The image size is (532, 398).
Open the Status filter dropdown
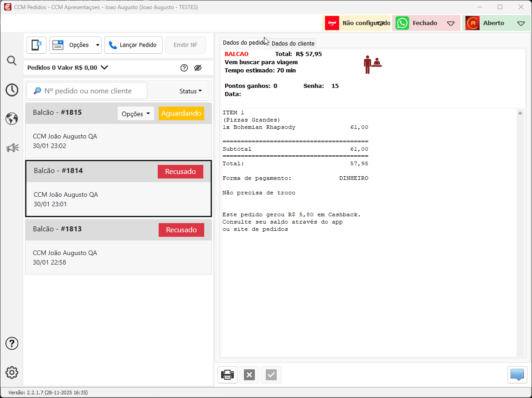pyautogui.click(x=191, y=91)
